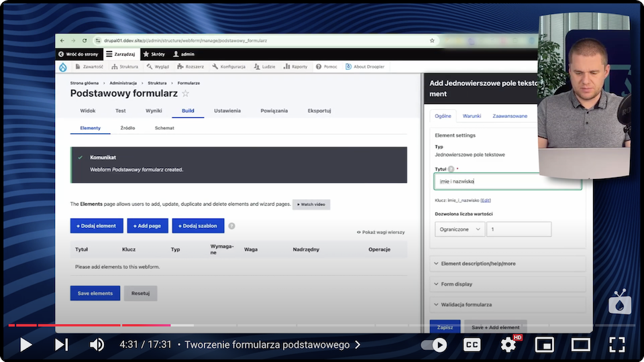Click Resetuj button
The height and width of the screenshot is (362, 644).
140,293
